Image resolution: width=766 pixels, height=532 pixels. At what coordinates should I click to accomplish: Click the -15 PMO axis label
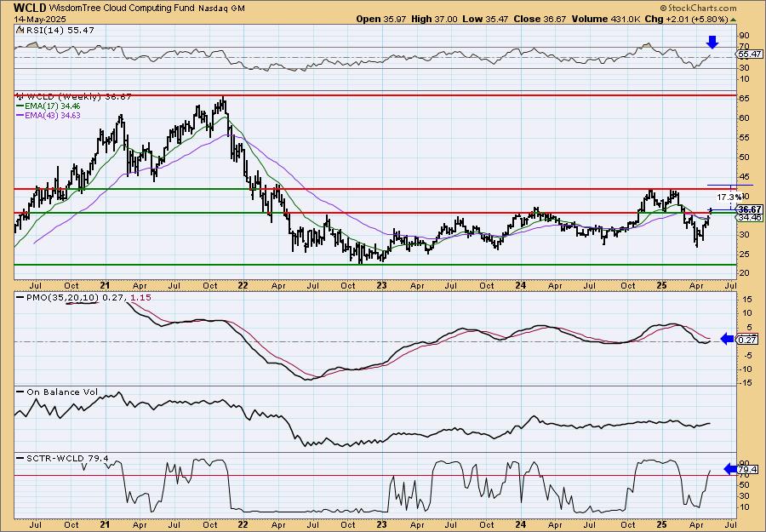tap(744, 383)
